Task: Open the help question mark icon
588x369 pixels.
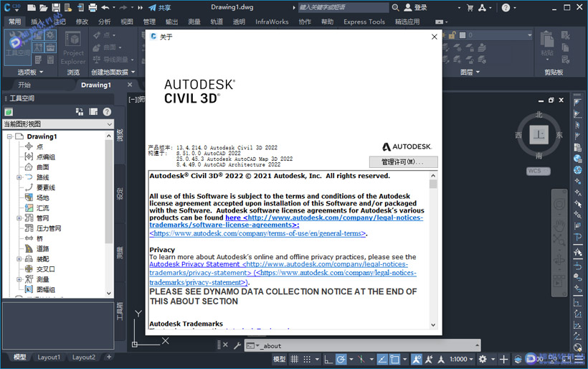Action: pyautogui.click(x=506, y=7)
